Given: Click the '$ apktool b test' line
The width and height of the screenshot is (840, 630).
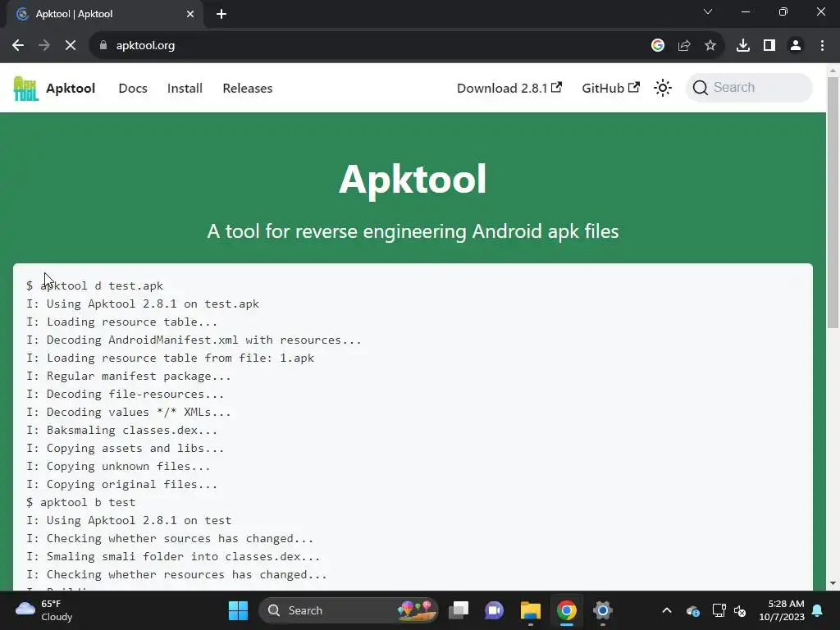Looking at the screenshot, I should click(x=81, y=502).
